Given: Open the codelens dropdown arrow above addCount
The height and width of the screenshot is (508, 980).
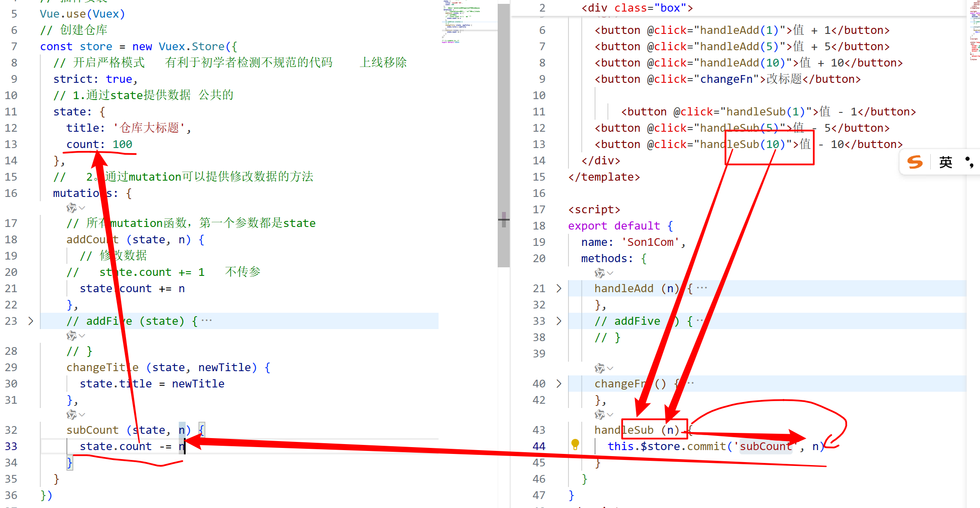Looking at the screenshot, I should (x=82, y=208).
